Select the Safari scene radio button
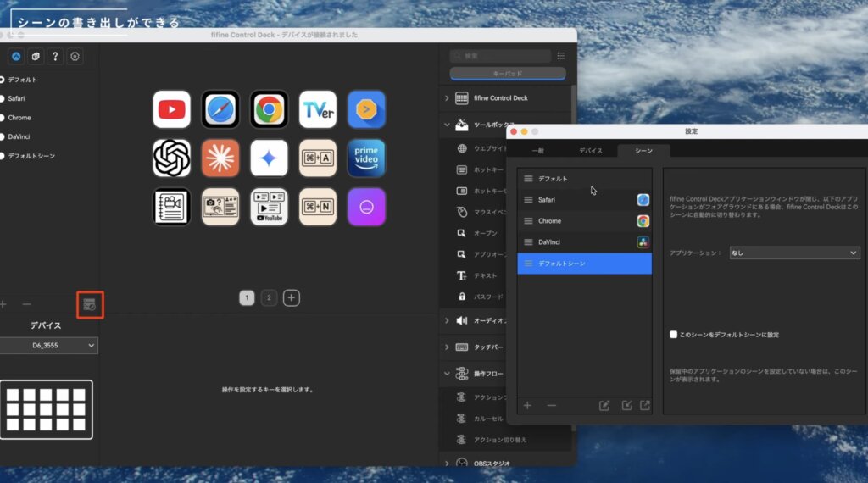Image resolution: width=868 pixels, height=483 pixels. (3, 98)
